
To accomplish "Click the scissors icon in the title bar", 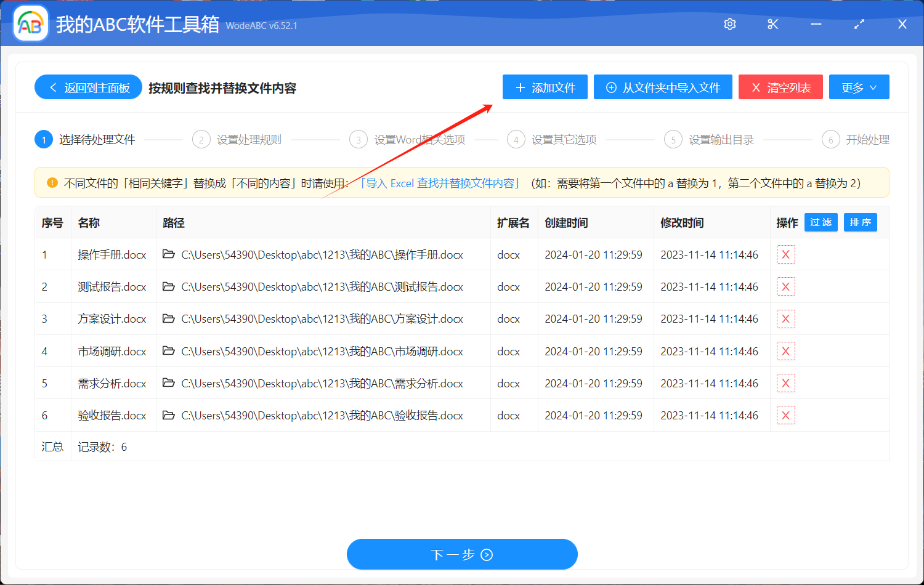I will point(772,24).
